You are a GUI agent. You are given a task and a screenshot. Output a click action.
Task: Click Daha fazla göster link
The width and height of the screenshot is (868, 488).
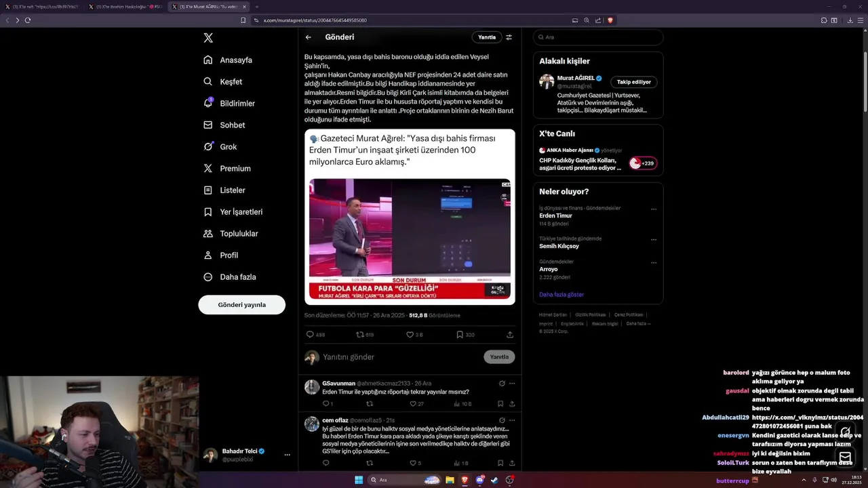(561, 294)
